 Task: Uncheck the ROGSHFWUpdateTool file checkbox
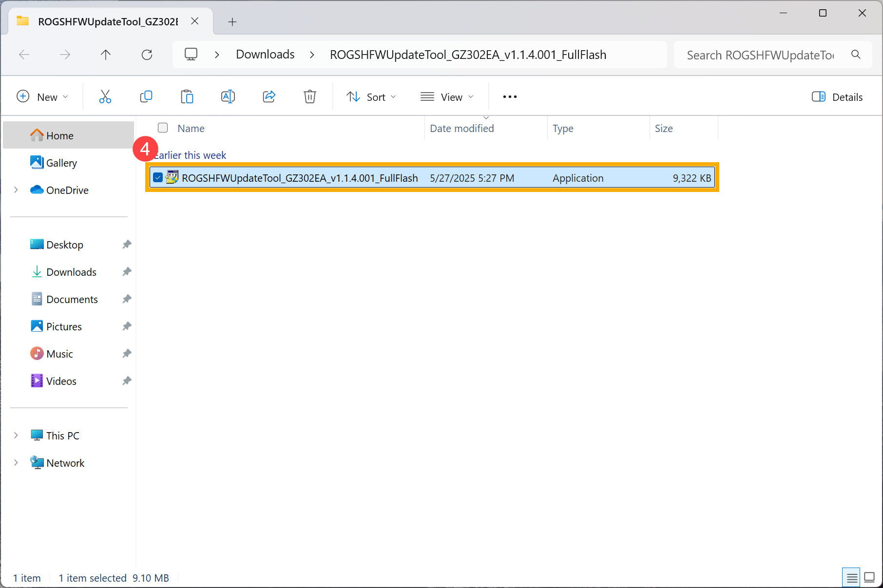pos(158,178)
